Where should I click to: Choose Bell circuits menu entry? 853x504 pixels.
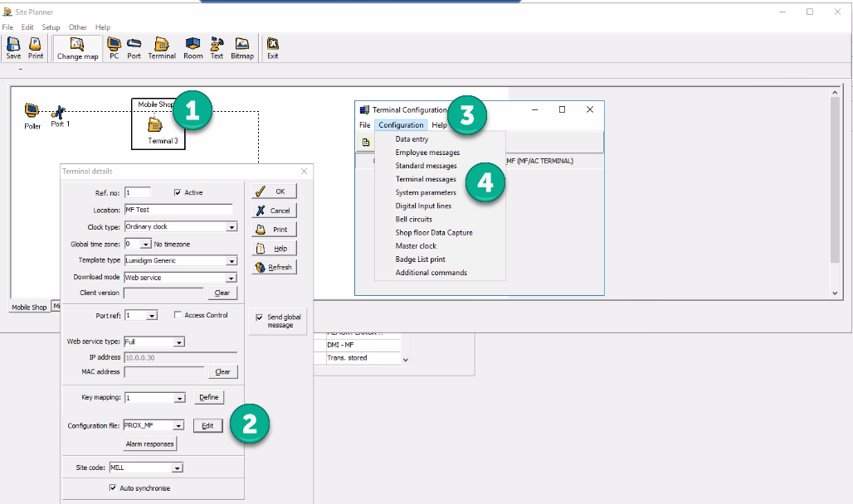coord(413,219)
